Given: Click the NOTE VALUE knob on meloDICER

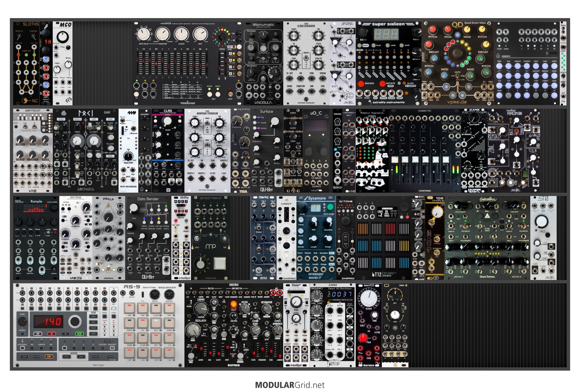Looking at the screenshot, I should click(x=143, y=34).
